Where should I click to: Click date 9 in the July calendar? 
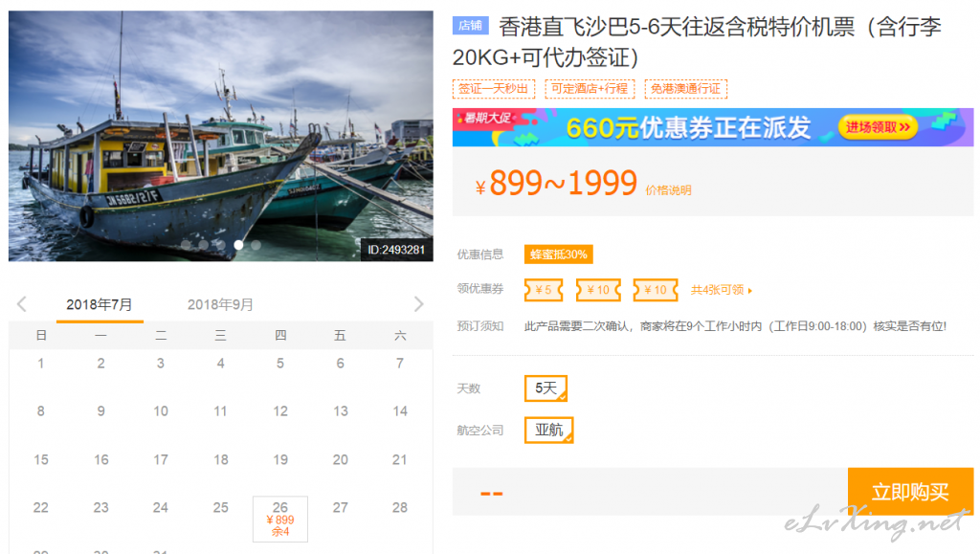tap(100, 411)
